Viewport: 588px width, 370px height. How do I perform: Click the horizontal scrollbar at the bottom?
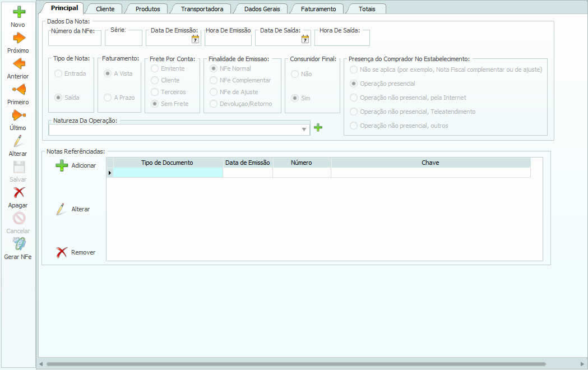[295, 364]
